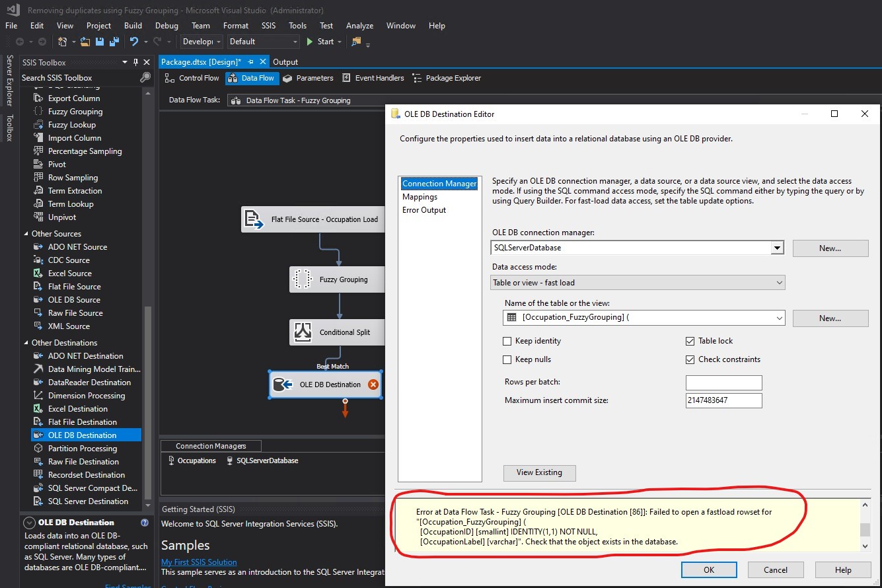Click the Start debugging button
882x588 pixels.
pos(321,42)
